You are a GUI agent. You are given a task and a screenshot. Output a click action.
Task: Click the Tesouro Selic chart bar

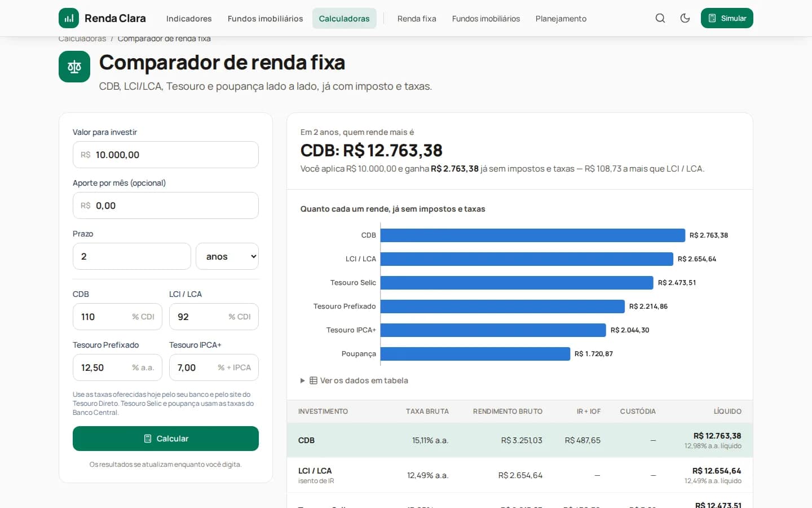click(x=517, y=283)
